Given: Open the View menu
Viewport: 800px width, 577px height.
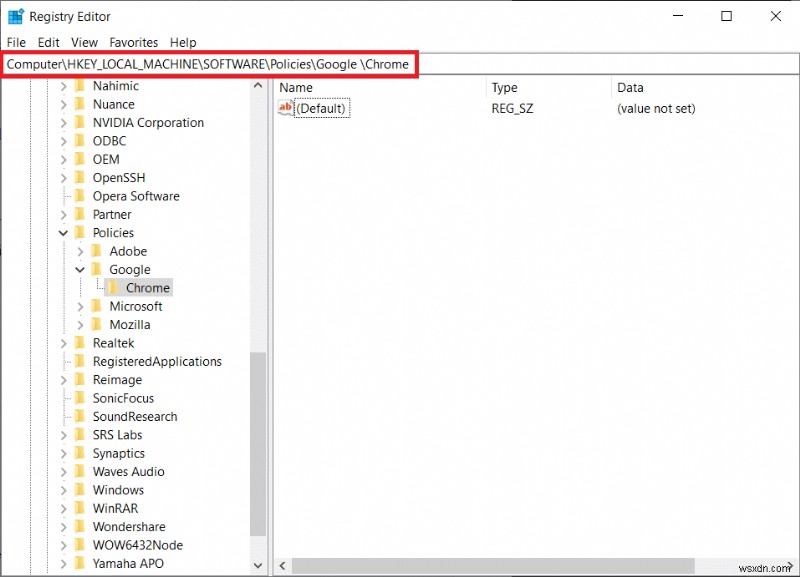Looking at the screenshot, I should 83,42.
